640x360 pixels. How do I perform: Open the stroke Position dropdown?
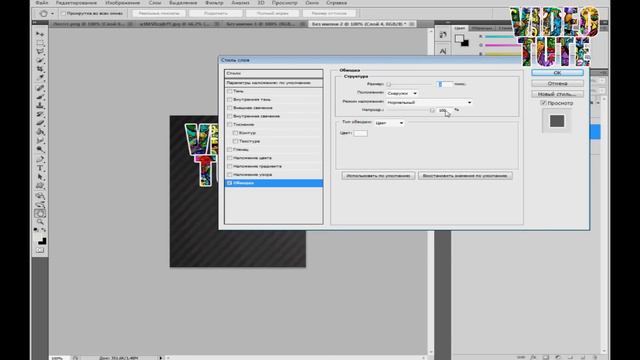[402, 93]
